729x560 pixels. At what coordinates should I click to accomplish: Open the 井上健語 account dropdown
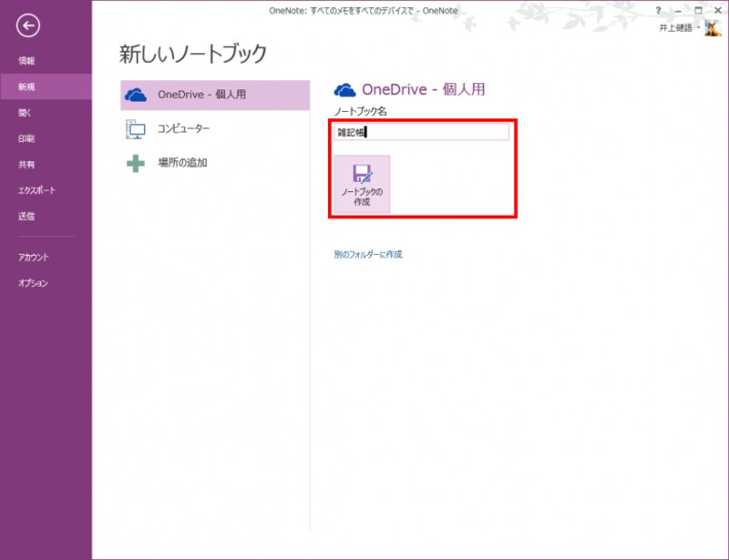[679, 28]
